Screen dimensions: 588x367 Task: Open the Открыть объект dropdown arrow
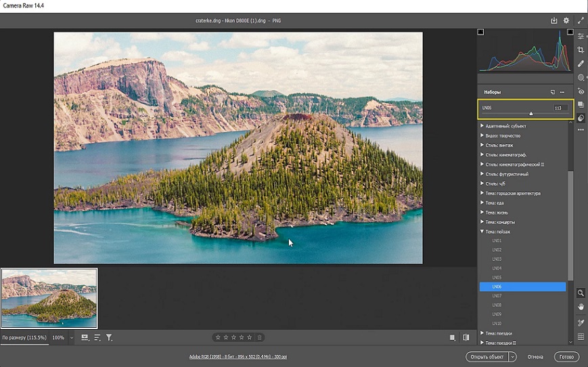pyautogui.click(x=513, y=357)
